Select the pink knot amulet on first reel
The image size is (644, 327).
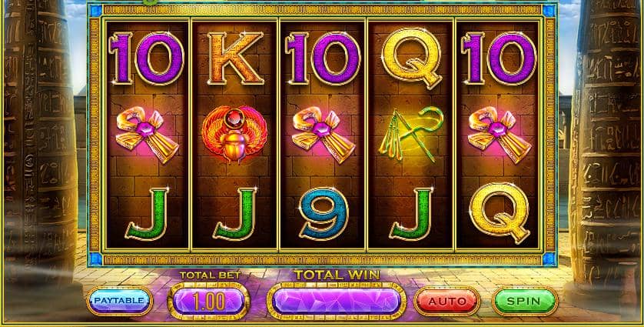pos(147,135)
